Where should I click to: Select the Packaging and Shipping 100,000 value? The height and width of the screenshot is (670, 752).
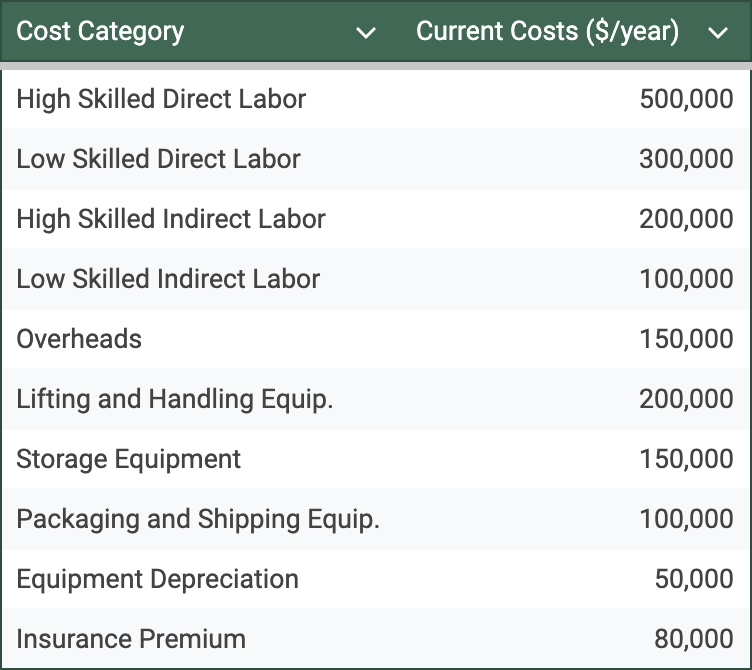[x=686, y=519]
